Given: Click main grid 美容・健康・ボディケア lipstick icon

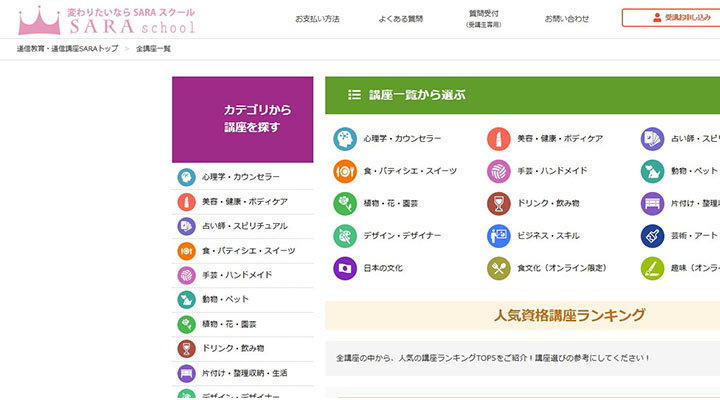Looking at the screenshot, I should (499, 139).
